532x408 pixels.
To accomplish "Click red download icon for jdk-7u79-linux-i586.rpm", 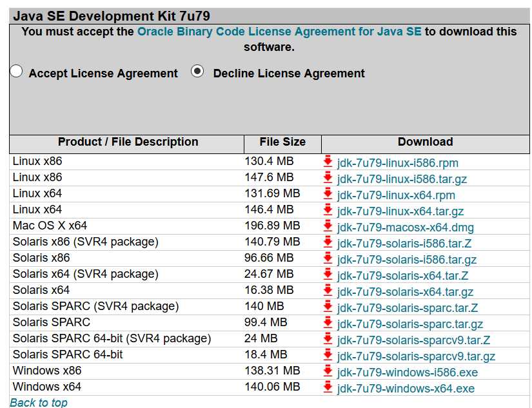I will tap(328, 161).
